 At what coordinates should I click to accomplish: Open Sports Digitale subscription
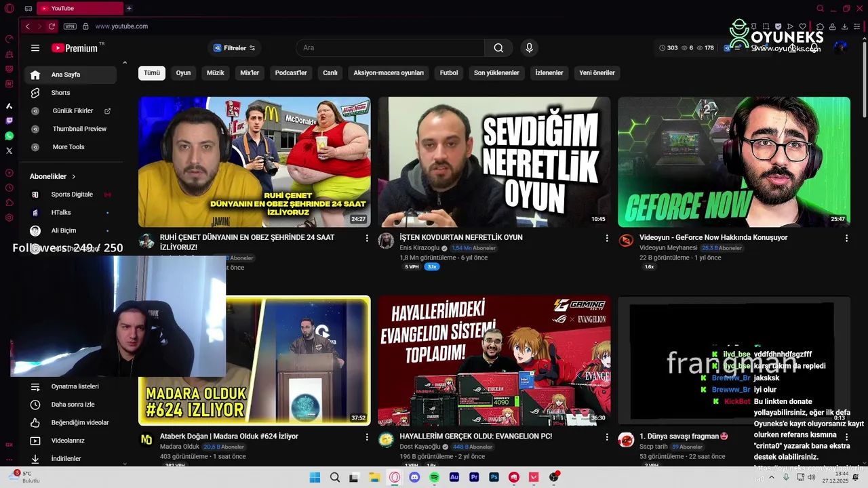(71, 195)
